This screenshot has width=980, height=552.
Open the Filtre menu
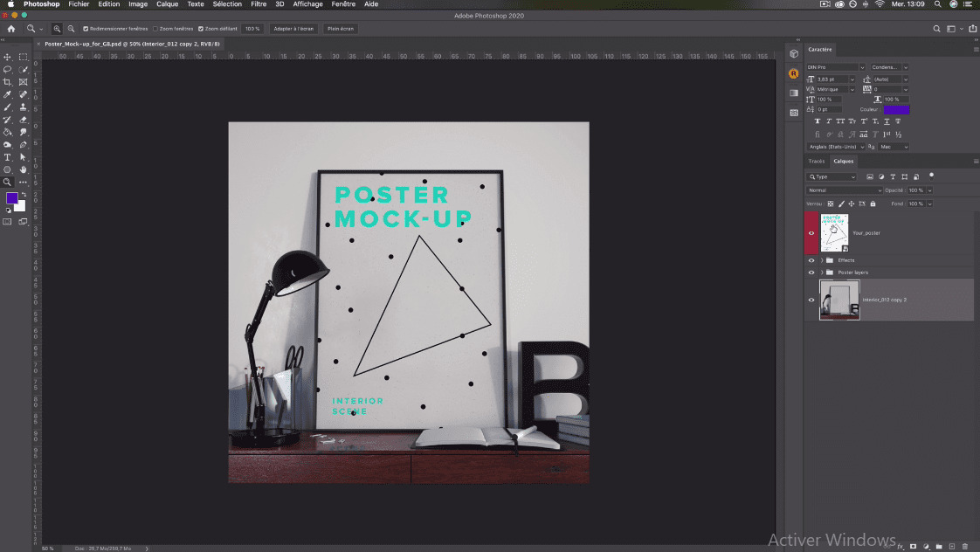(x=259, y=3)
